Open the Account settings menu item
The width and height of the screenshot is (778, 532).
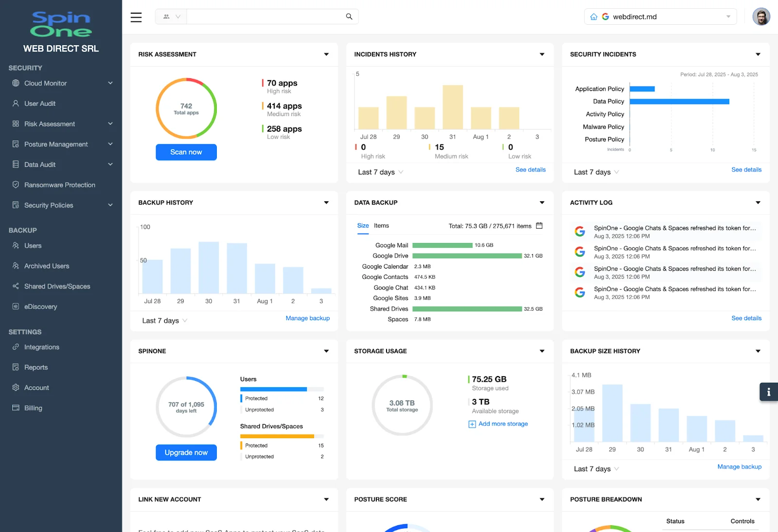(x=36, y=387)
